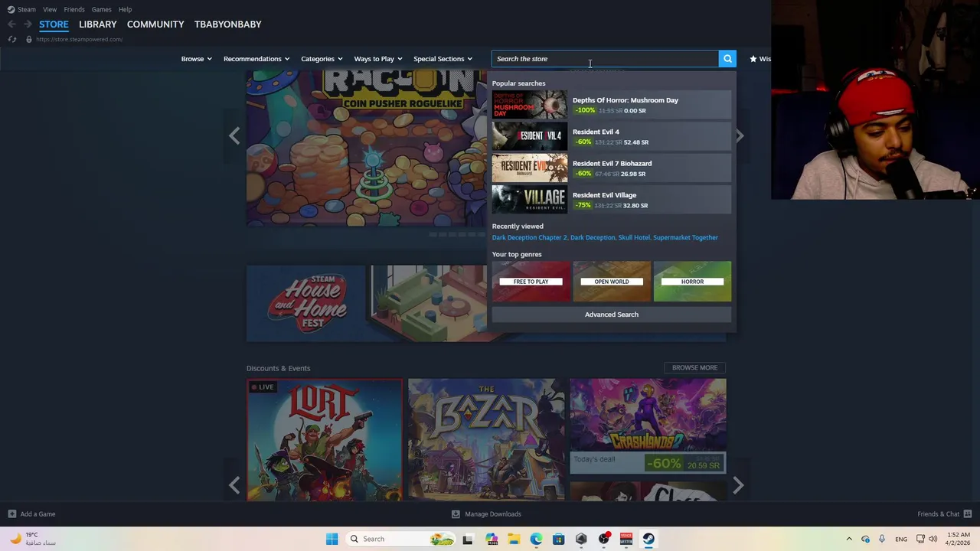Image resolution: width=980 pixels, height=551 pixels.
Task: Show next featured carousel item
Action: tap(739, 136)
